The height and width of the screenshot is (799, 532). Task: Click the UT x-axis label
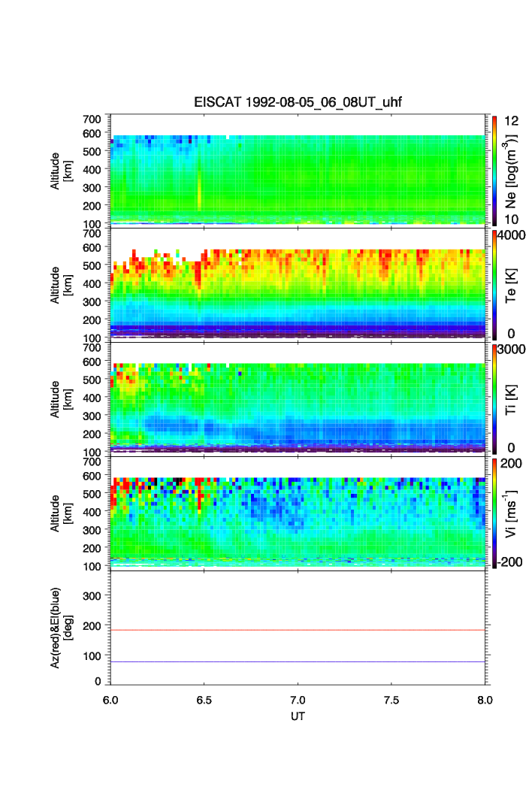coord(298,716)
